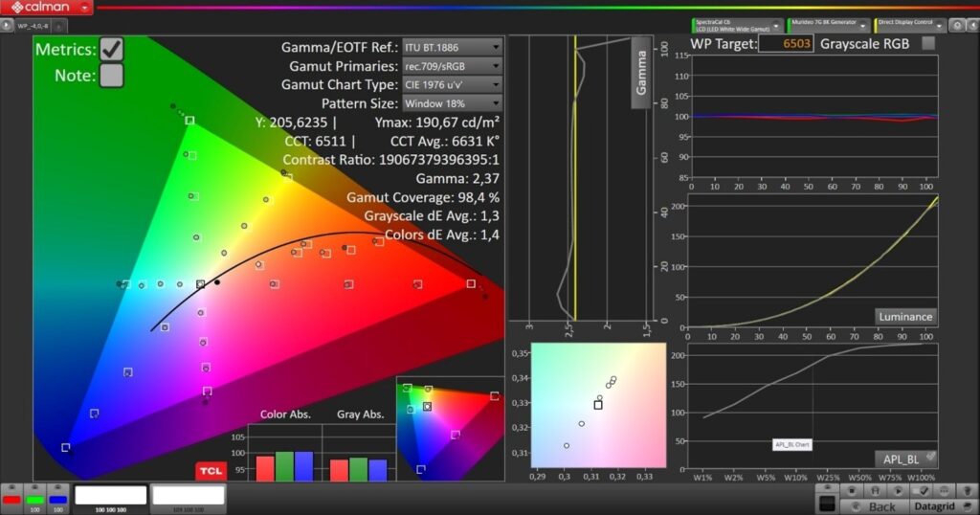980x515 pixels.
Task: Click the stop measurement icon
Action: coord(851,491)
